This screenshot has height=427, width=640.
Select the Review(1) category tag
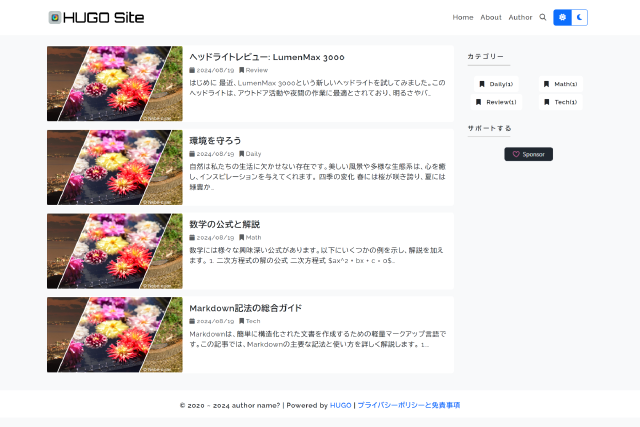tap(497, 101)
